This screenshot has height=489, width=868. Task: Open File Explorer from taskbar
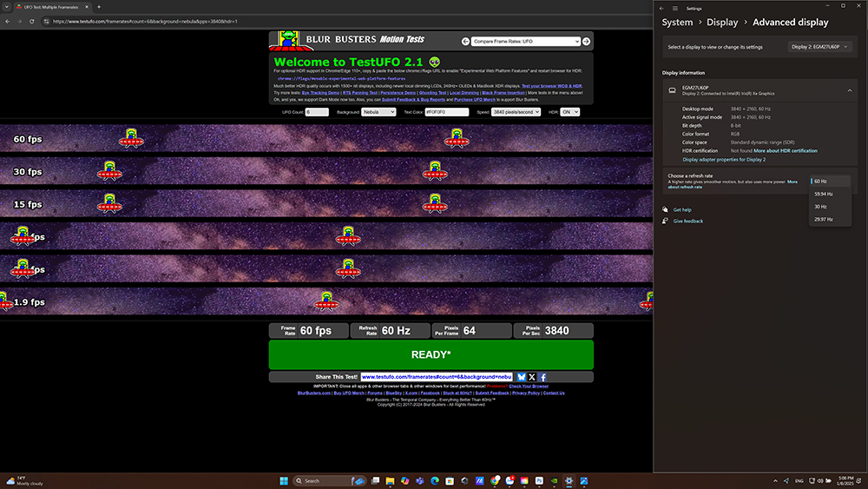point(391,480)
